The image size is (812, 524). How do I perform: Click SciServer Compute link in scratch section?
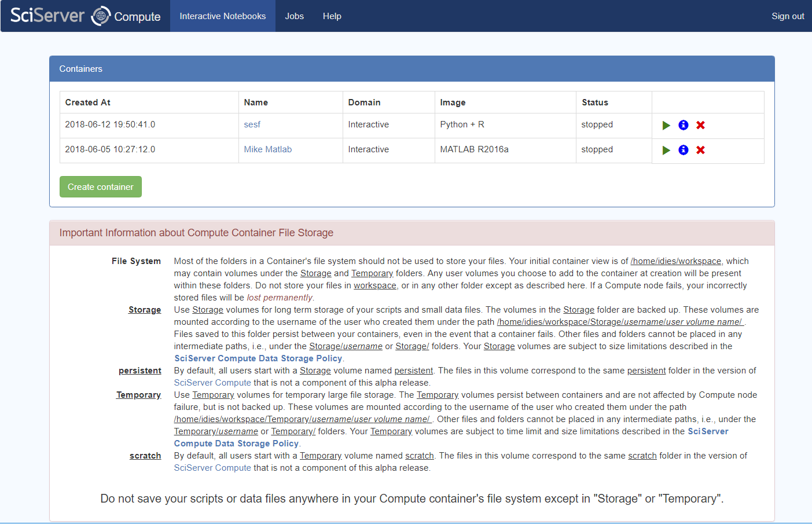tap(212, 468)
